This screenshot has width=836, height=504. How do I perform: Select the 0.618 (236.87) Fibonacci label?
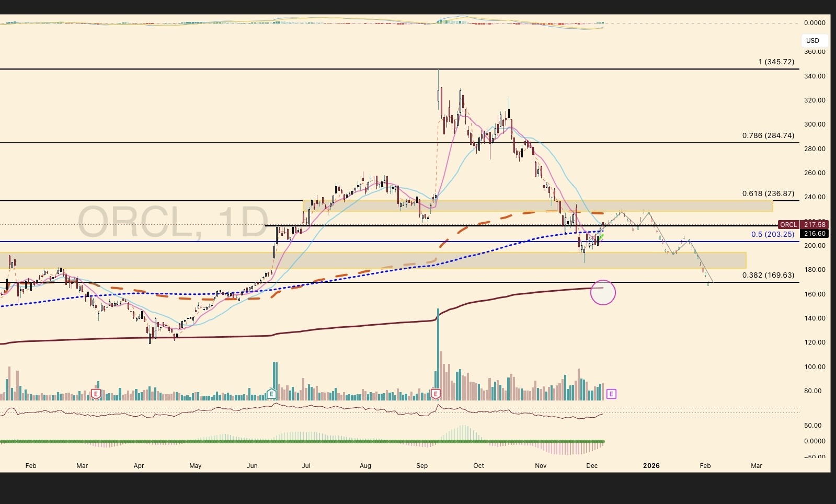click(768, 193)
